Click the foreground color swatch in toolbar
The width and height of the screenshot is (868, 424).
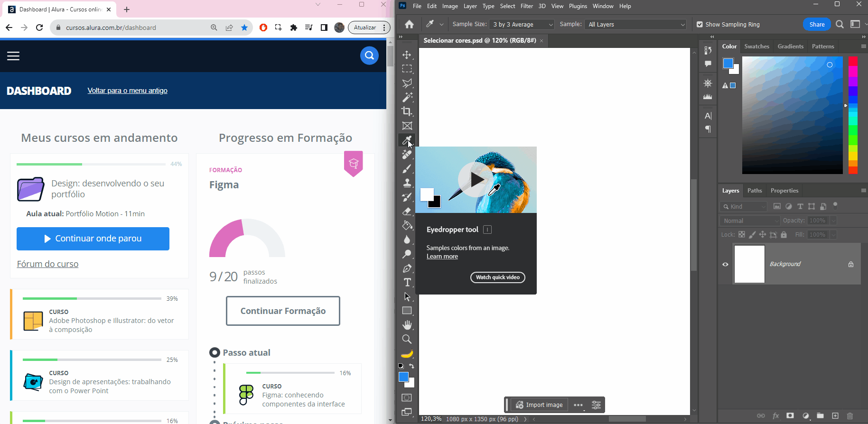coord(403,377)
